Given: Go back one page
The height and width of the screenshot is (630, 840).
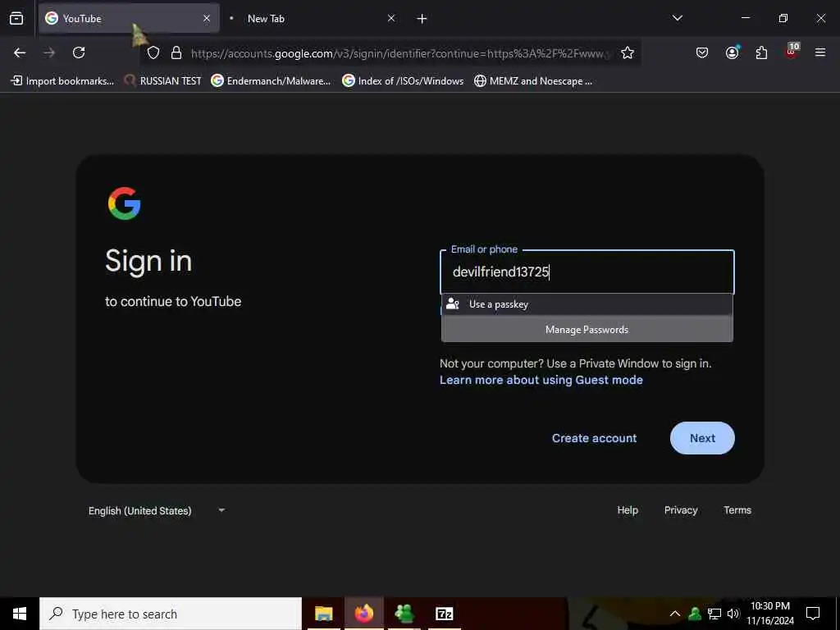Looking at the screenshot, I should click(x=20, y=52).
